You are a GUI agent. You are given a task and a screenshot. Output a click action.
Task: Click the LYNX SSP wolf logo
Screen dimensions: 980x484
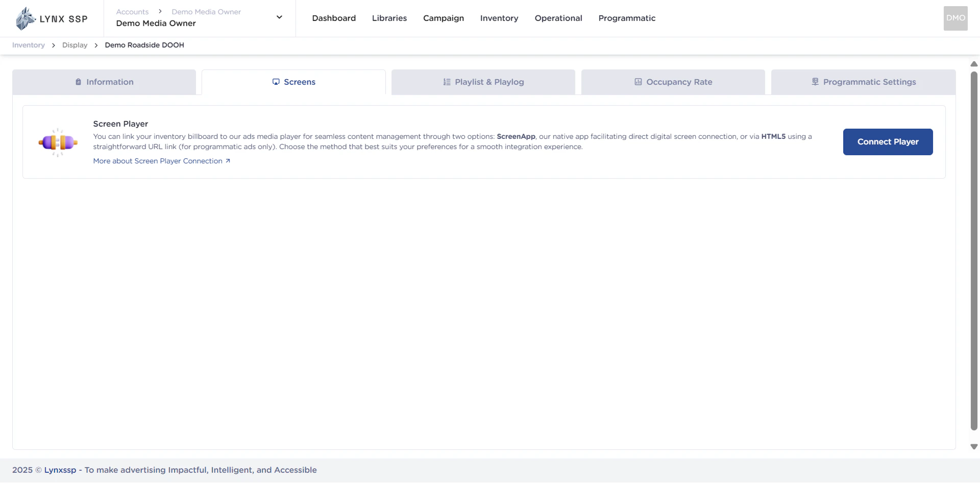23,18
